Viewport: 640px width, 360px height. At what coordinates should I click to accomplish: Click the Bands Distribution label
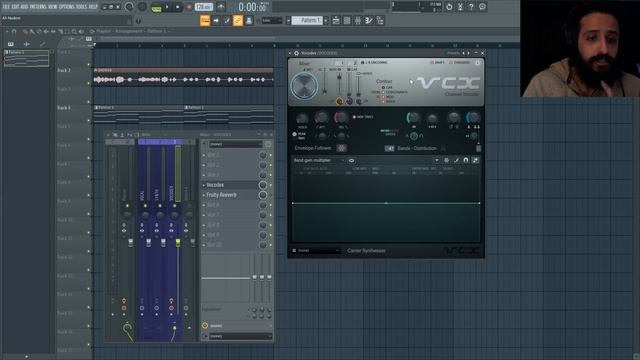click(417, 148)
